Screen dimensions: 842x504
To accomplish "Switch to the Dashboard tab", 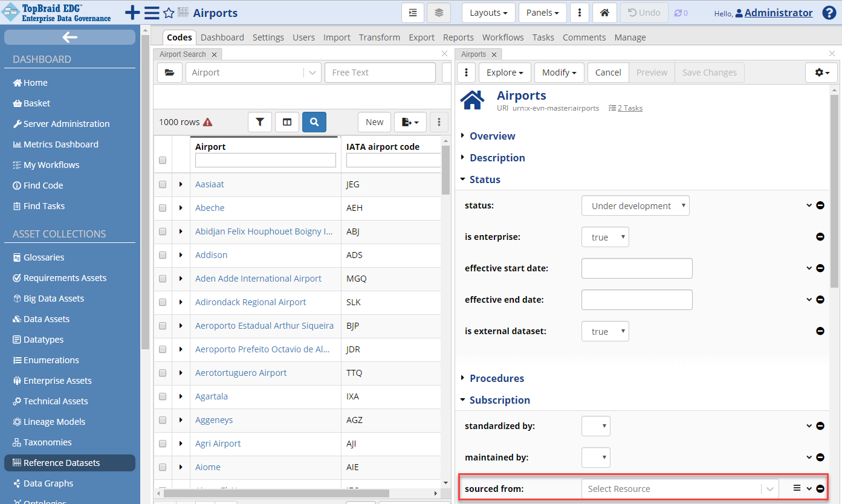I will pos(222,37).
